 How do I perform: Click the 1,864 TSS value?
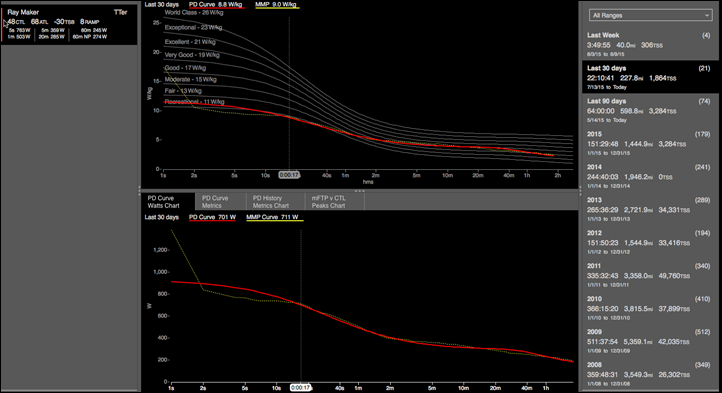pyautogui.click(x=663, y=78)
